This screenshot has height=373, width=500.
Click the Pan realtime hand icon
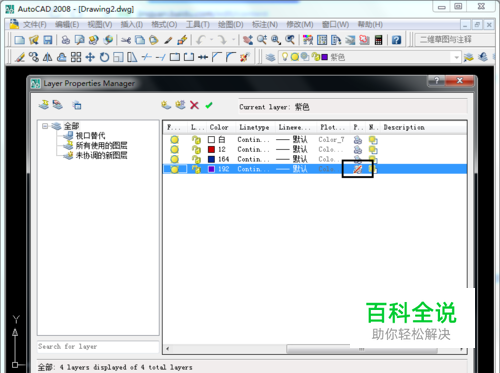(x=248, y=40)
